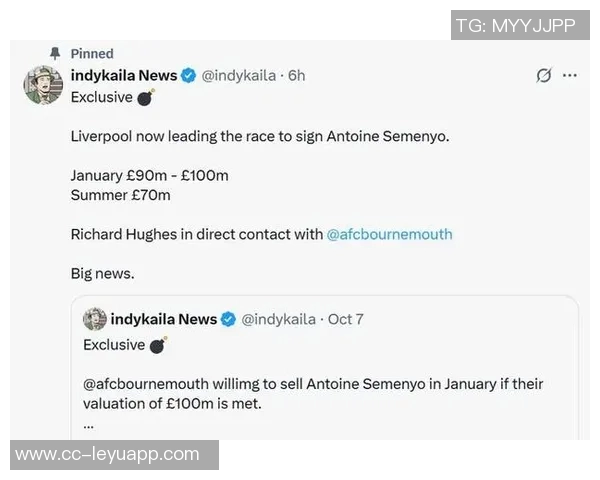The height and width of the screenshot is (480, 600).
Task: Open the Grok icon next to more options
Action: click(x=544, y=76)
